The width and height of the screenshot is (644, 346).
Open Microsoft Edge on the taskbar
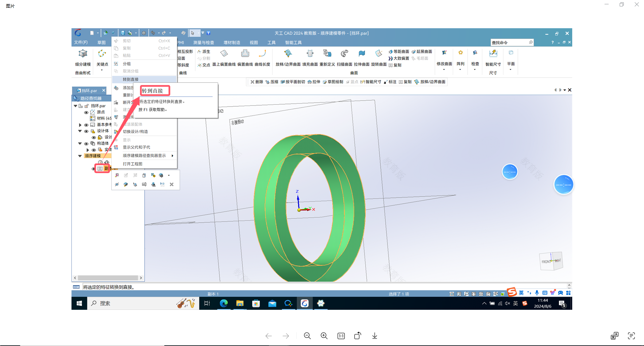point(223,303)
